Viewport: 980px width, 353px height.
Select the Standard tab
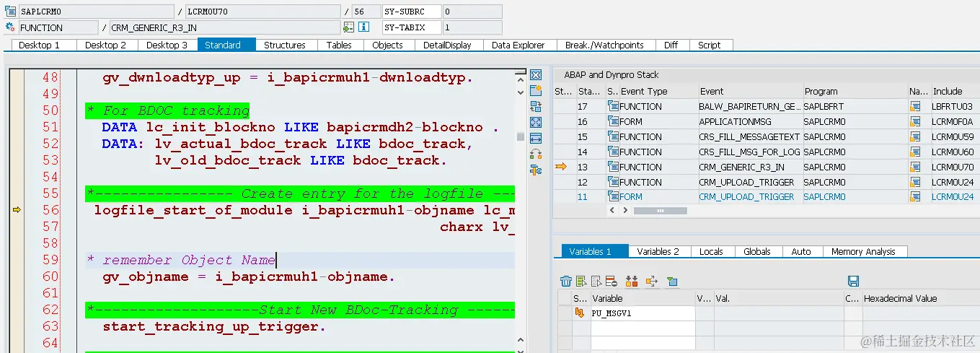[226, 45]
